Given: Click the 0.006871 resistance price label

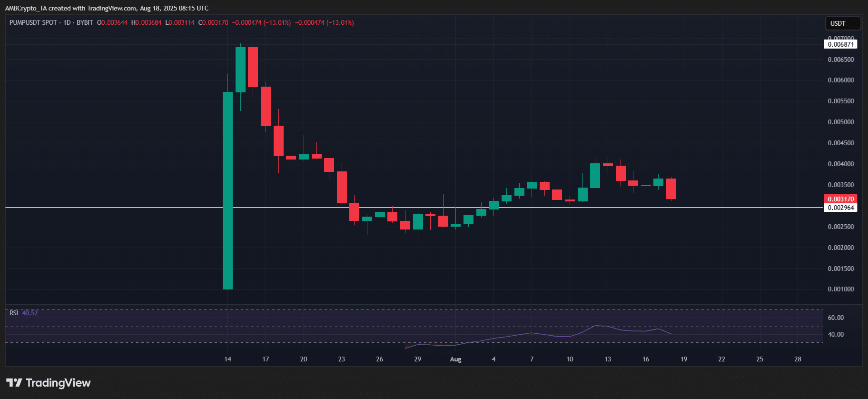Looking at the screenshot, I should click(840, 44).
